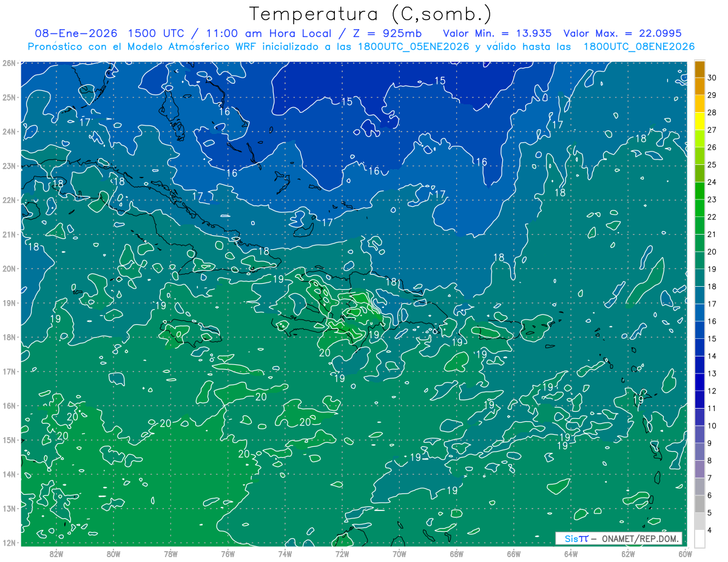This screenshot has width=728, height=562.
Task: Click the '68W' longitude axis label
Action: [457, 554]
